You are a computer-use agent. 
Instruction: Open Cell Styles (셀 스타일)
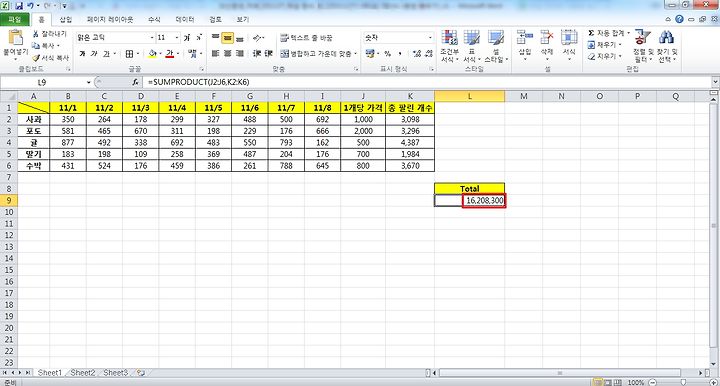(495, 46)
